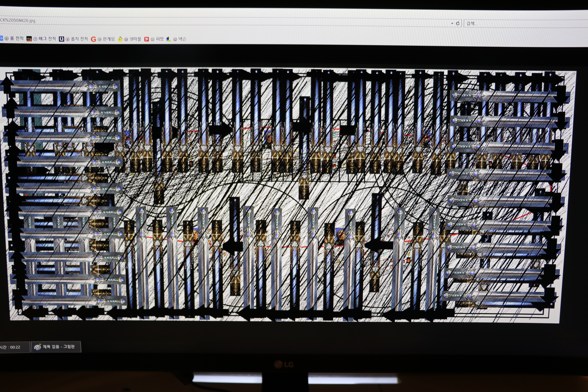Click the red G icon for 한게임
This screenshot has width=588, height=392.
pos(93,39)
